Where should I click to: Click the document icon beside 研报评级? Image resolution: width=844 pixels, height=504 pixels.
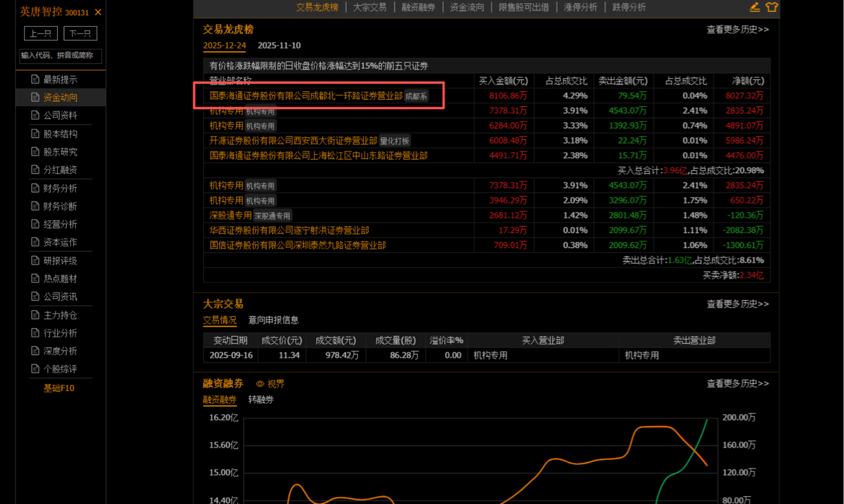point(35,261)
